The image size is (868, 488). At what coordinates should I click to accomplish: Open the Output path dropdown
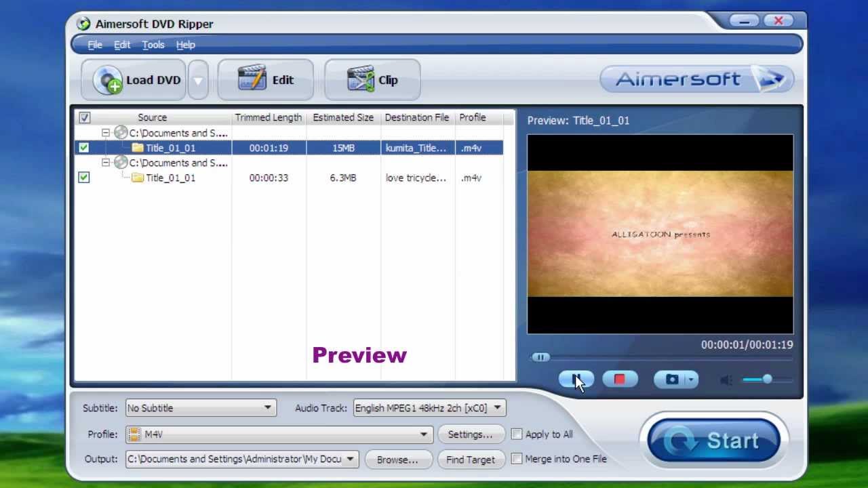click(241, 459)
